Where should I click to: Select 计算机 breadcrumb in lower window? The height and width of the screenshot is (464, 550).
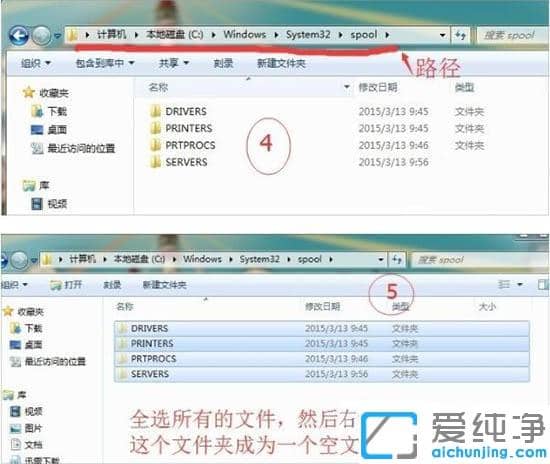click(x=82, y=259)
